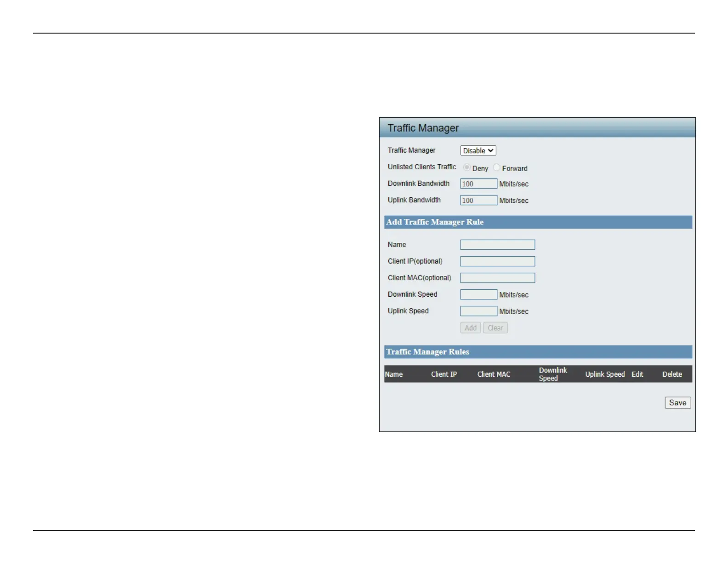The height and width of the screenshot is (563, 728).
Task: Click the Uplink Bandwidth label
Action: (x=414, y=200)
